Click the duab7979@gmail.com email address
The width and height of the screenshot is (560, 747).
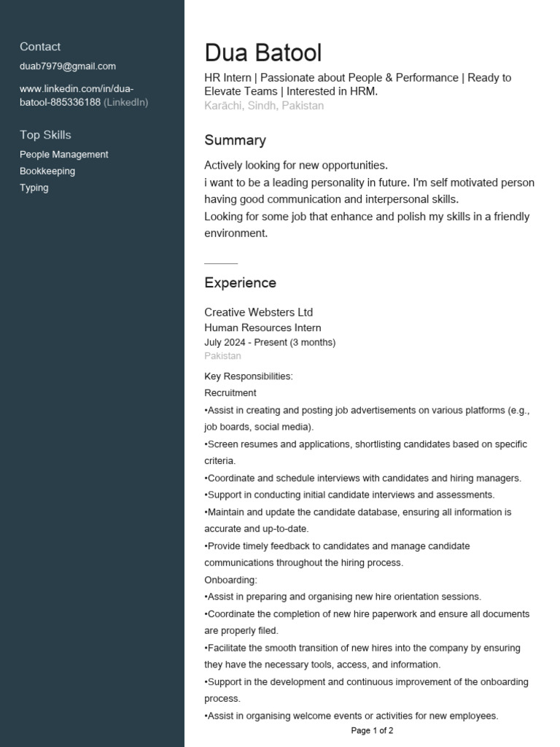tap(68, 66)
